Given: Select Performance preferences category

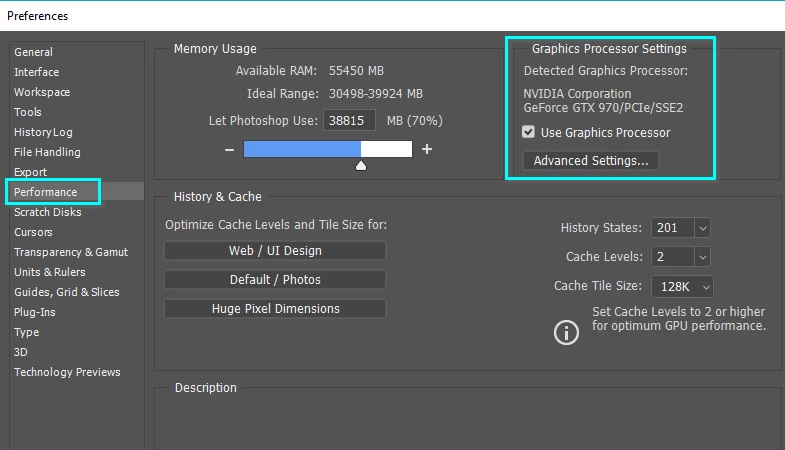Looking at the screenshot, I should pyautogui.click(x=46, y=192).
